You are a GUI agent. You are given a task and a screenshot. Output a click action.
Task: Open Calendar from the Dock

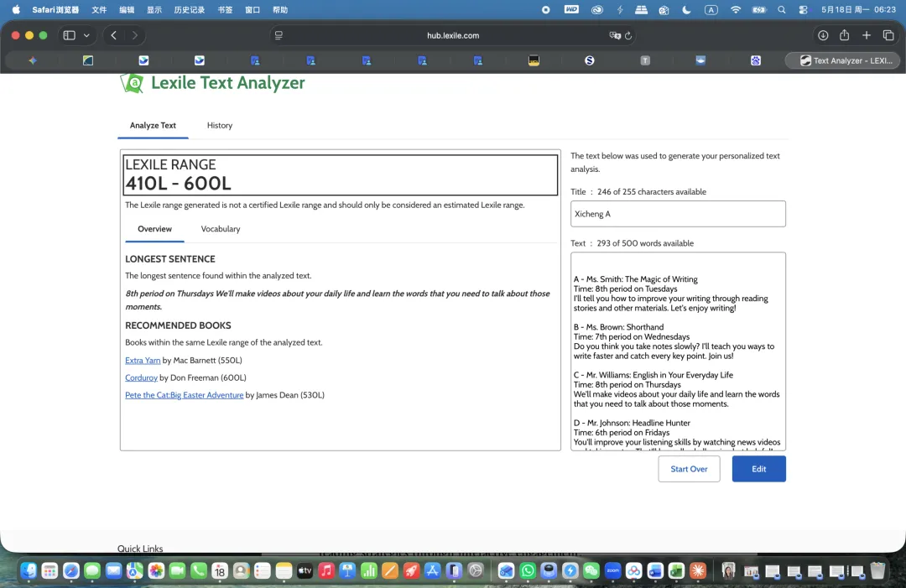(220, 570)
